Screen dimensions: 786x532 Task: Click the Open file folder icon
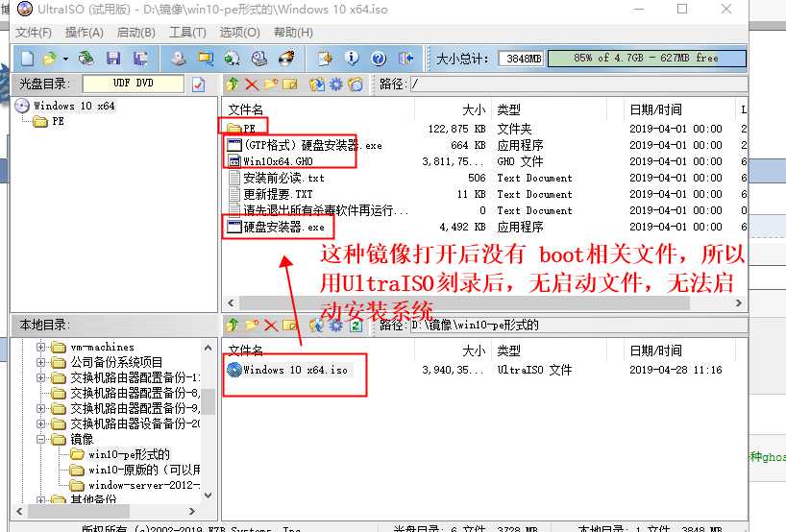tap(50, 59)
